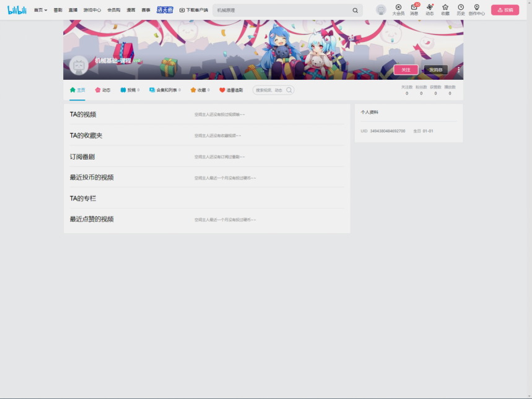Viewport: 532px width, 399px height.
Task: Open the three-dot more menu on the banner
Action: [458, 69]
